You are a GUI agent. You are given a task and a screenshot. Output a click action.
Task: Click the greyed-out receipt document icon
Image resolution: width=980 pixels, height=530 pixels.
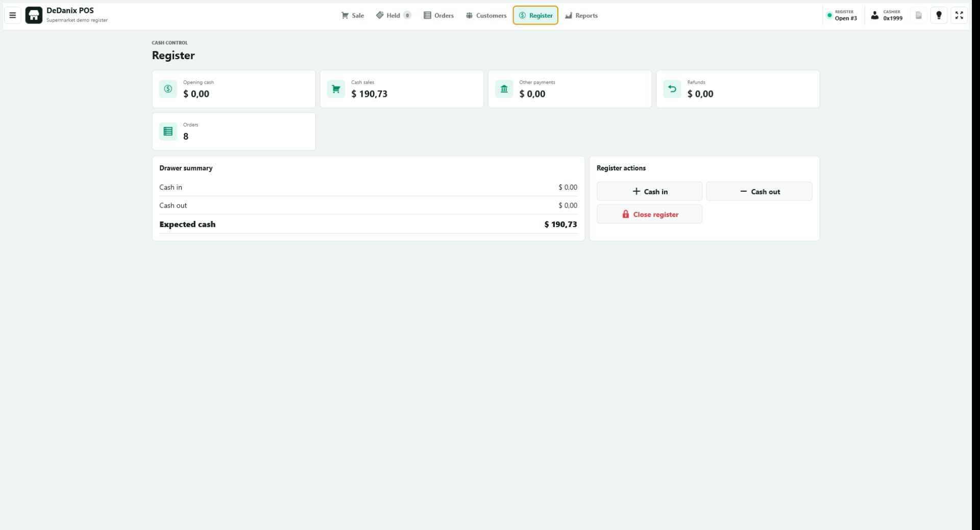pos(918,15)
